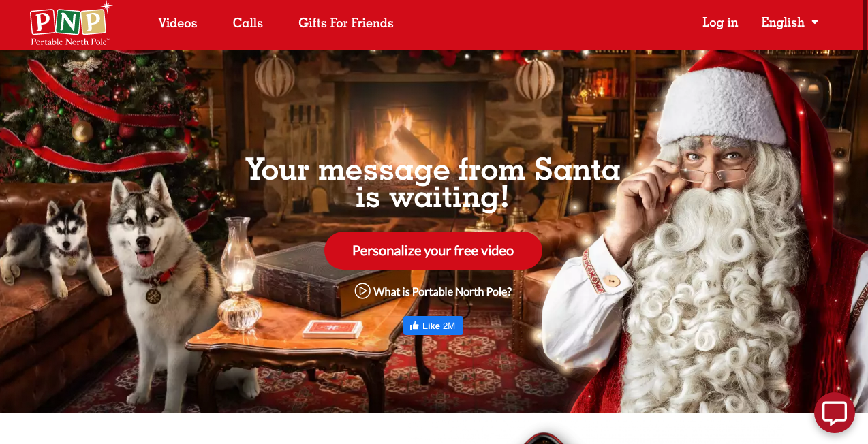This screenshot has height=444, width=868.
Task: Select Gifts For Friends in navigation
Action: pos(346,23)
